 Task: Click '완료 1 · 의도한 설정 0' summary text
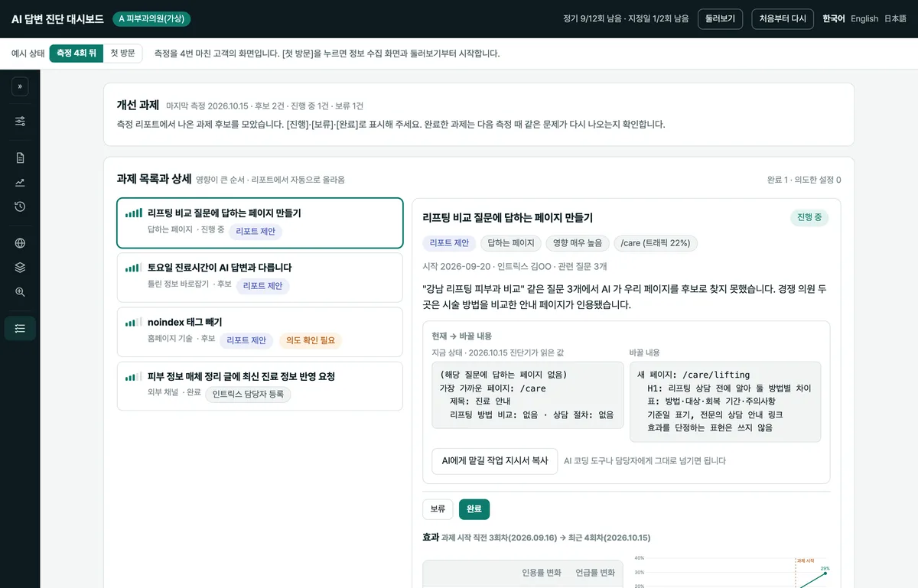click(804, 180)
